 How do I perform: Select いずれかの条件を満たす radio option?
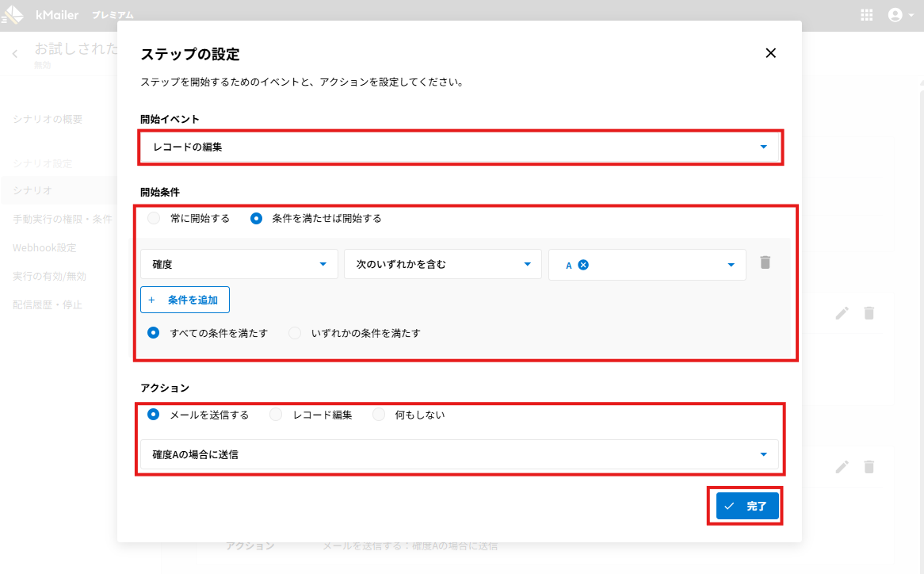pyautogui.click(x=295, y=333)
